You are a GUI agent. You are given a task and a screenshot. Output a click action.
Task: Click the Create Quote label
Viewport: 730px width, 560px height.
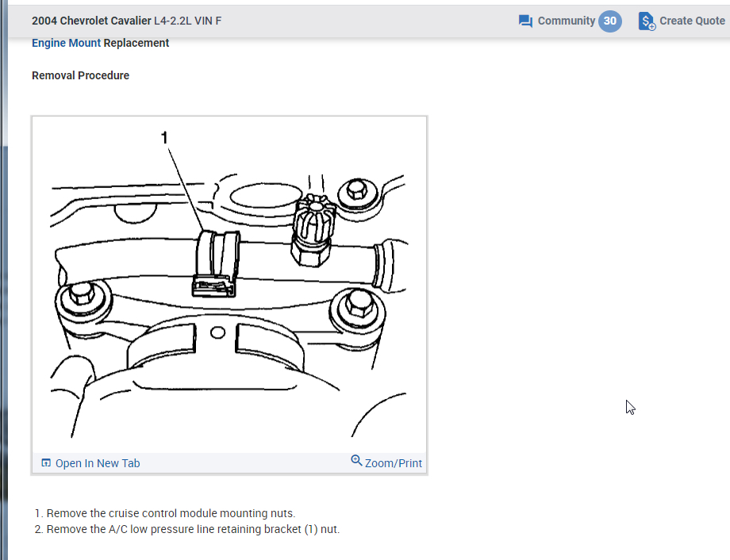pos(692,21)
